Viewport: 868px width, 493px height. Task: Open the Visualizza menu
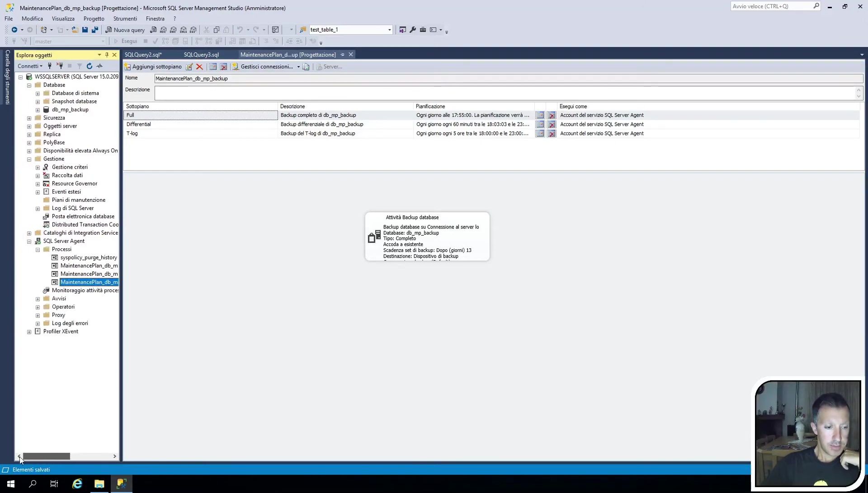click(63, 19)
